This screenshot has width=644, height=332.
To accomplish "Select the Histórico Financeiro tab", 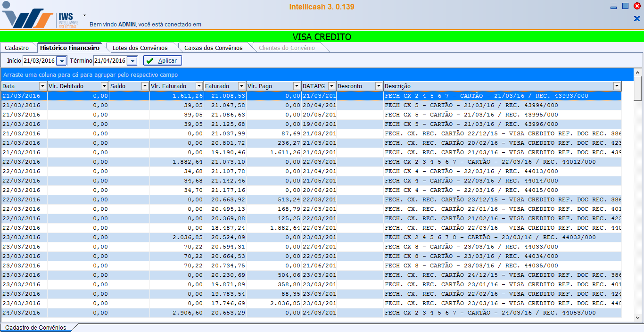I will [70, 48].
